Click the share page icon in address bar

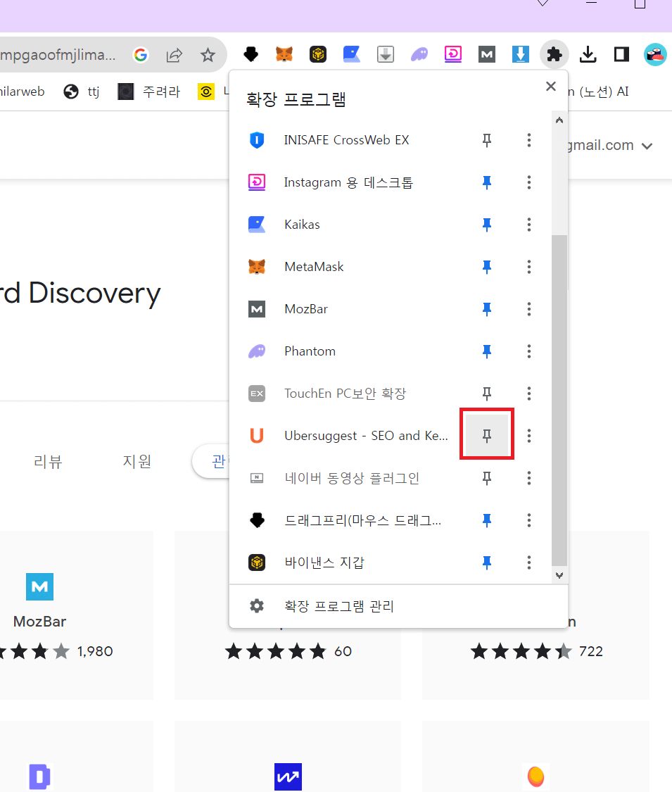(x=175, y=54)
